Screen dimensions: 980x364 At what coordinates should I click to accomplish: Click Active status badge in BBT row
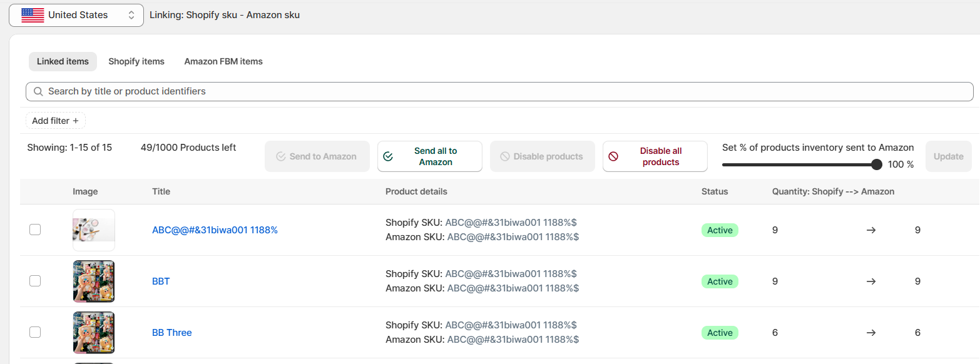720,281
